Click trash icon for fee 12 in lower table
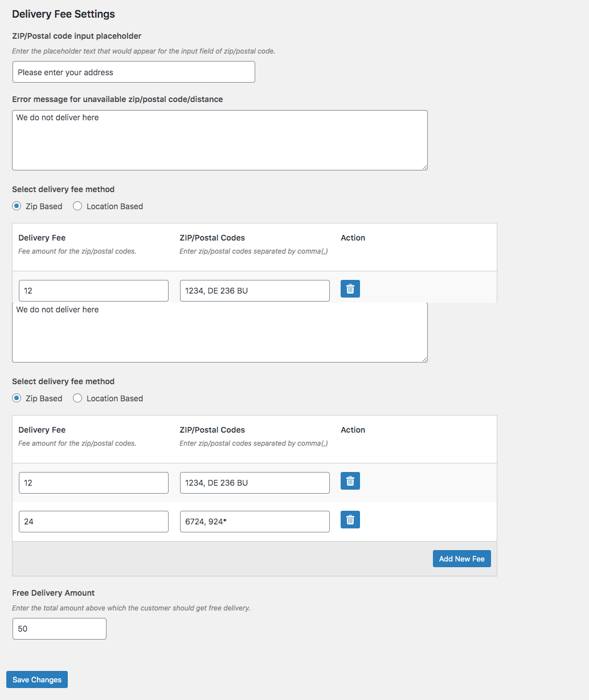 click(350, 481)
